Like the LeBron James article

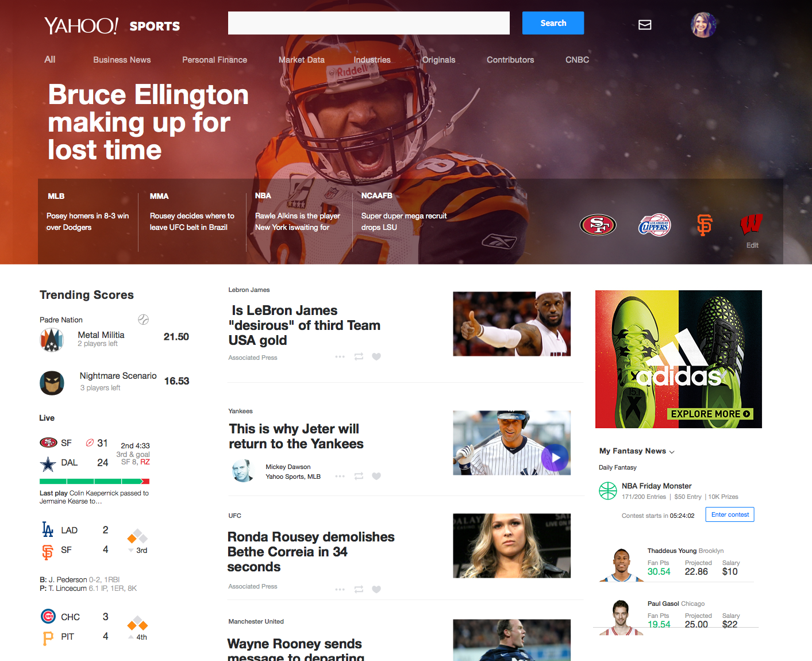click(376, 357)
